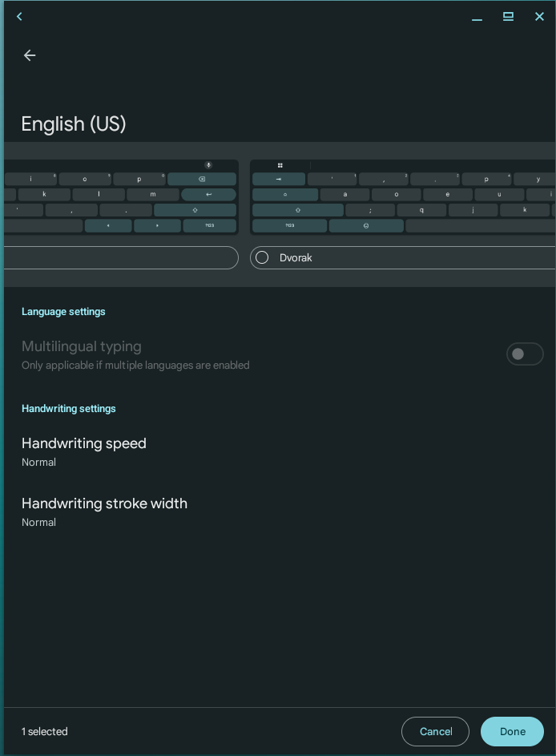Go back using the arrow above English (US)

click(x=30, y=55)
